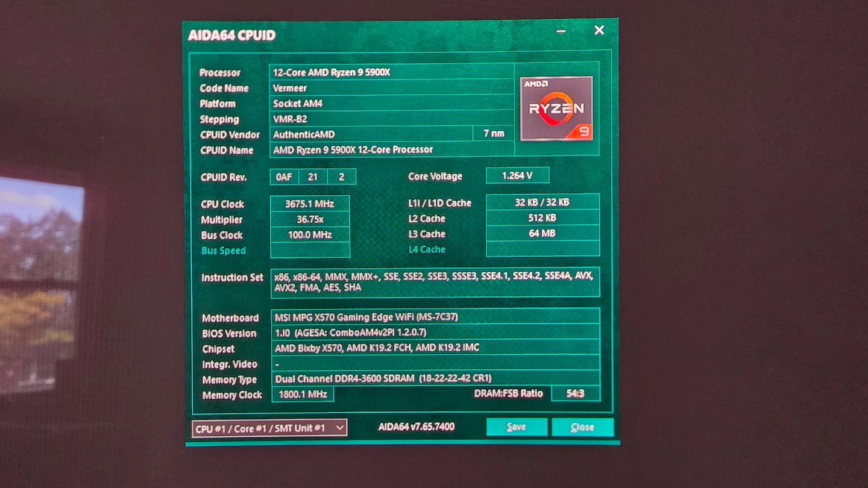
Task: Click the AIDA64 v7.65.7400 version text
Action: pyautogui.click(x=417, y=427)
